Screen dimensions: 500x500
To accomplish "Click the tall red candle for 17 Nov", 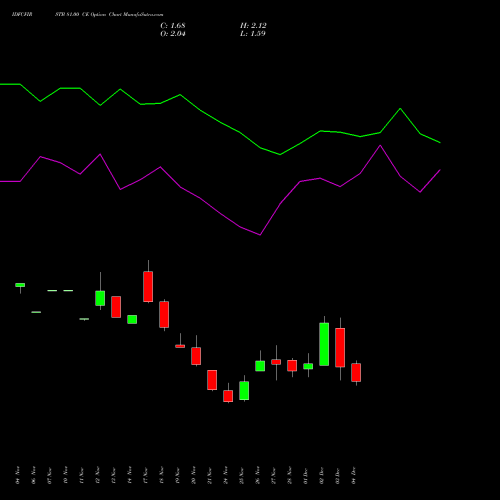I will [148, 287].
